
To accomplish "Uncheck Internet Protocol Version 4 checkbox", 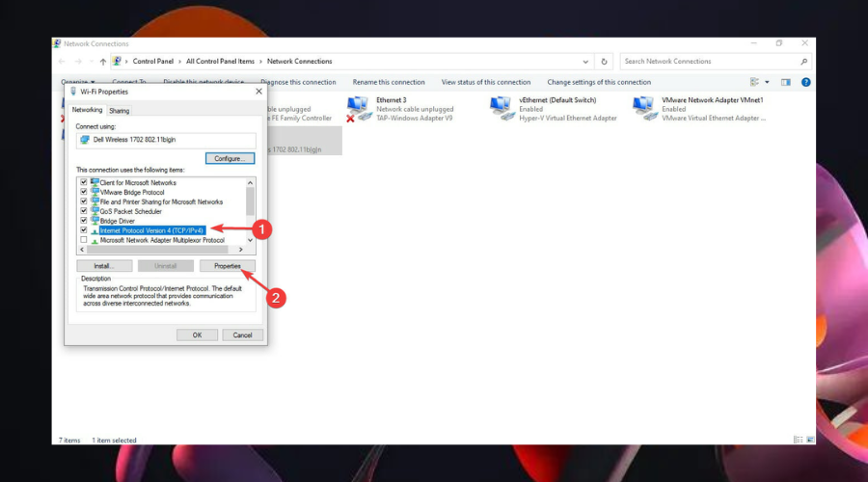I will [84, 230].
